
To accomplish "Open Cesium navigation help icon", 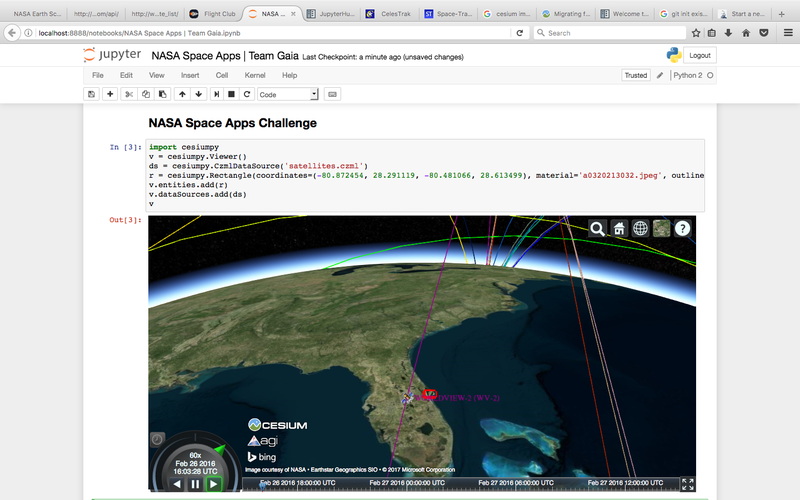I will [x=682, y=228].
